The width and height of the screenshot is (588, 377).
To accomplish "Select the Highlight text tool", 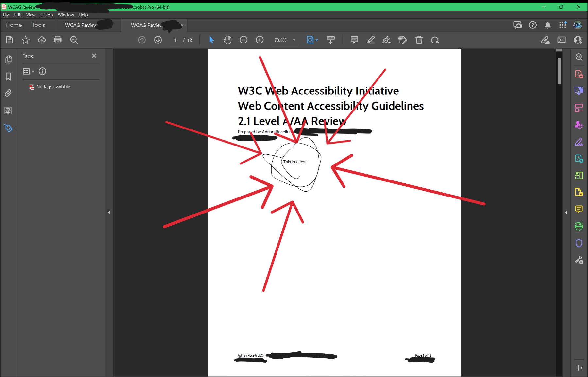I will coord(370,40).
